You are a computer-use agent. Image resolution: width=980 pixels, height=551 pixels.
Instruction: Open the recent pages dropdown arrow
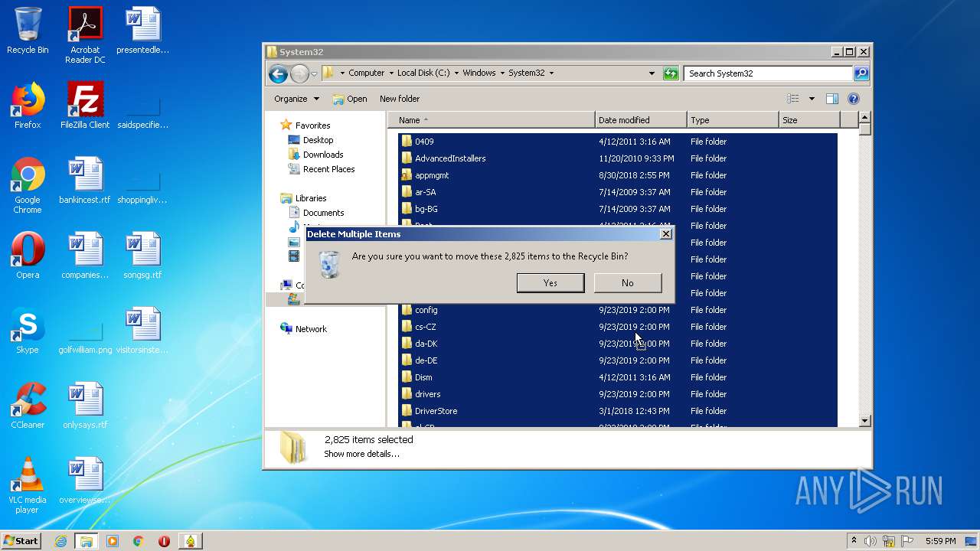click(x=314, y=74)
